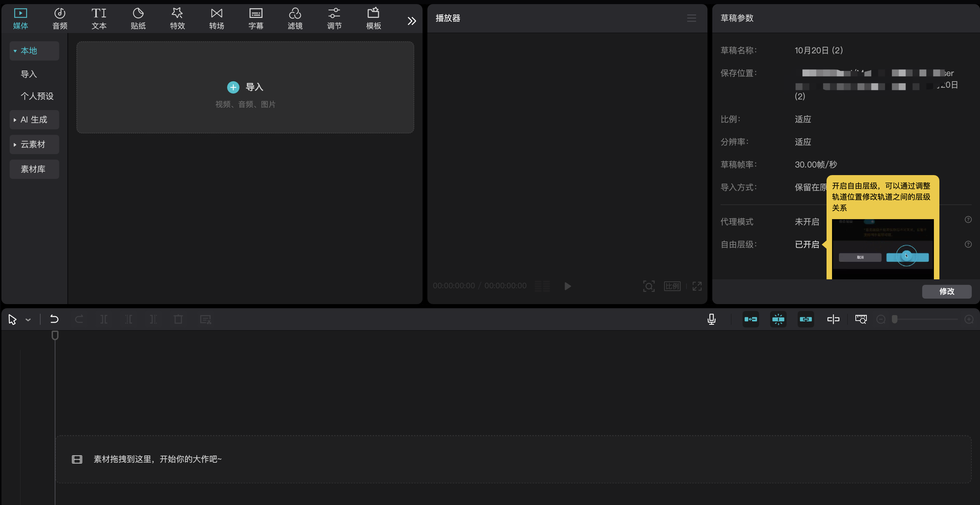Open the 转场 (transitions) panel
The width and height of the screenshot is (980, 505).
click(x=216, y=19)
